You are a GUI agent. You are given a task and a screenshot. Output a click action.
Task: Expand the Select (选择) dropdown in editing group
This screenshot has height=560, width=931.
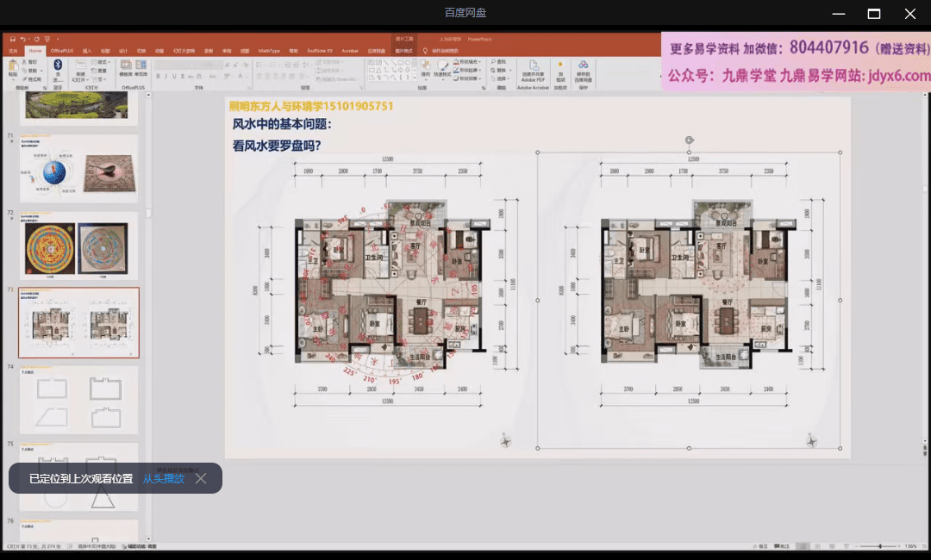[501, 78]
